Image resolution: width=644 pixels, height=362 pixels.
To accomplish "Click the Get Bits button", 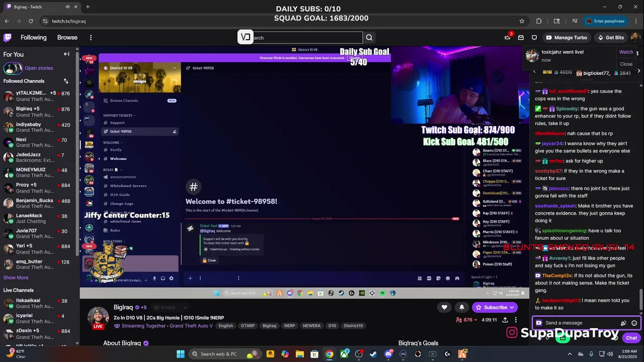I will [610, 37].
